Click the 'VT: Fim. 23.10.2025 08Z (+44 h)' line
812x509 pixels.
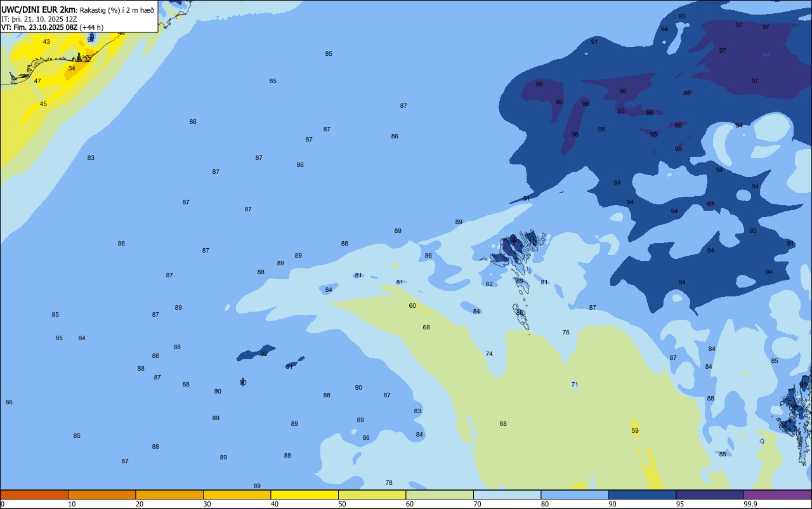point(52,27)
